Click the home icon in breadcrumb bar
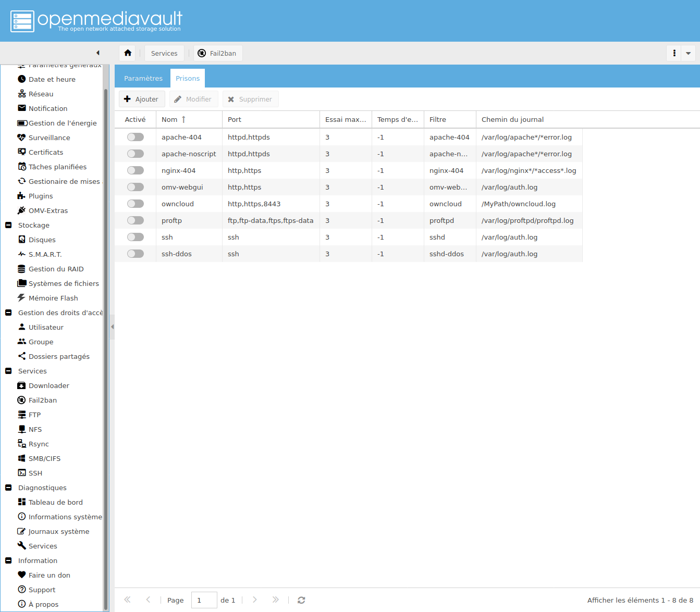The image size is (700, 612). click(x=128, y=53)
